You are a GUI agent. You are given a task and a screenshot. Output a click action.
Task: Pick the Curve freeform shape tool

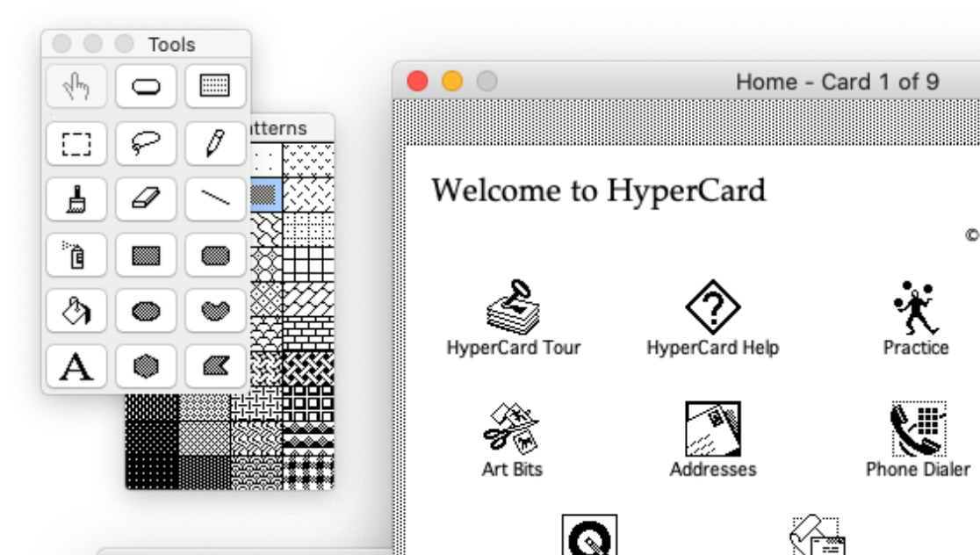[215, 311]
